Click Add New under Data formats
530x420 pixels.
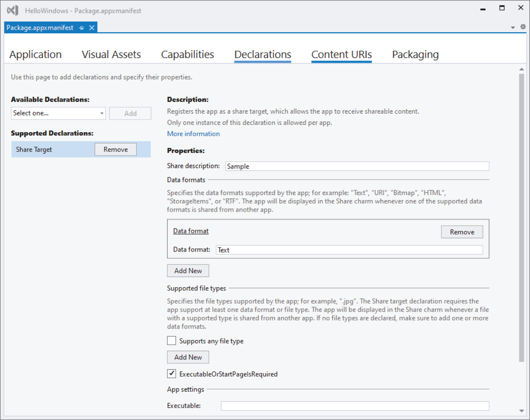click(188, 270)
